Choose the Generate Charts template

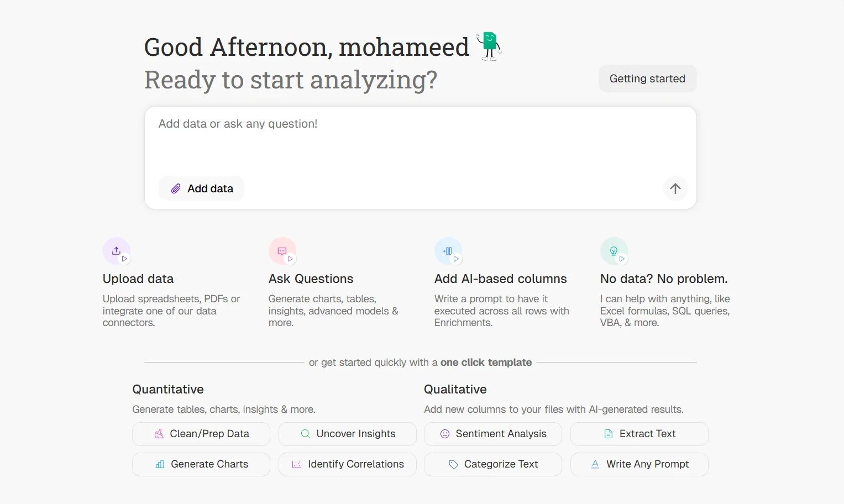201,464
